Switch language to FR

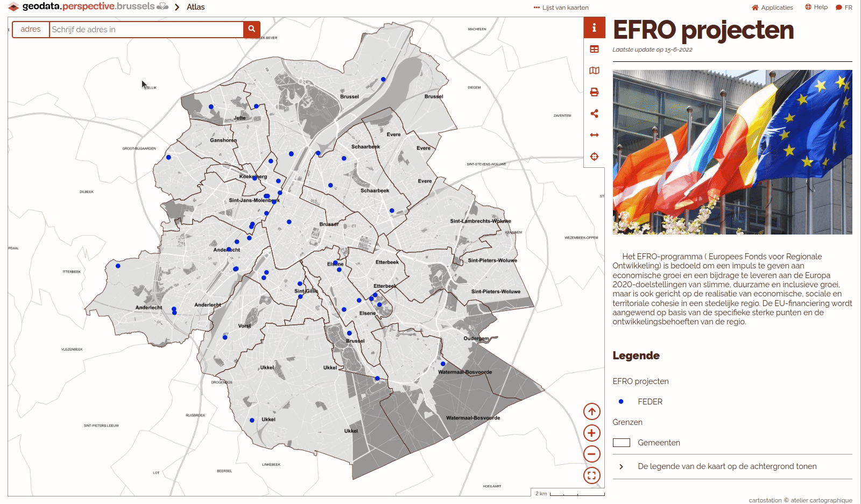(844, 8)
